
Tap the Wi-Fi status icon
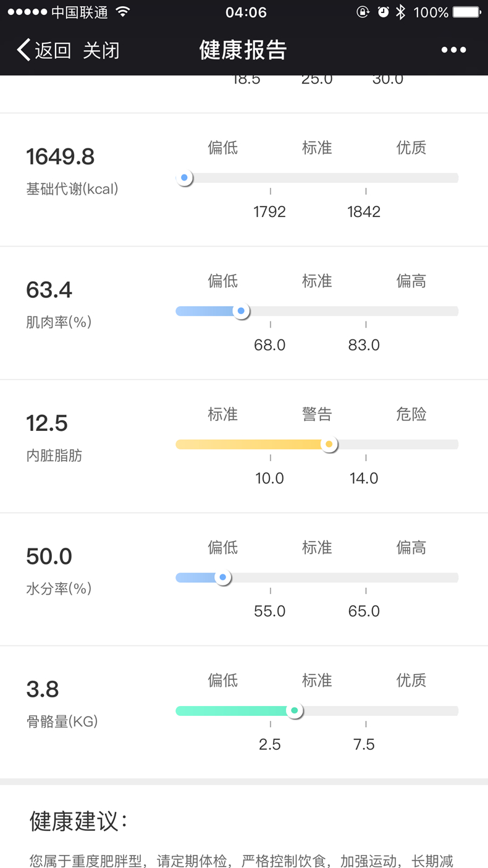click(x=123, y=12)
